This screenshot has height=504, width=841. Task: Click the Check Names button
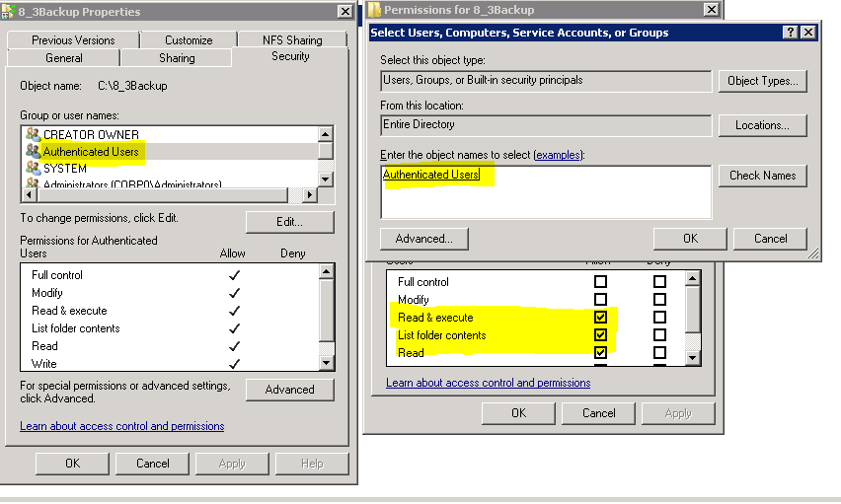tap(762, 176)
